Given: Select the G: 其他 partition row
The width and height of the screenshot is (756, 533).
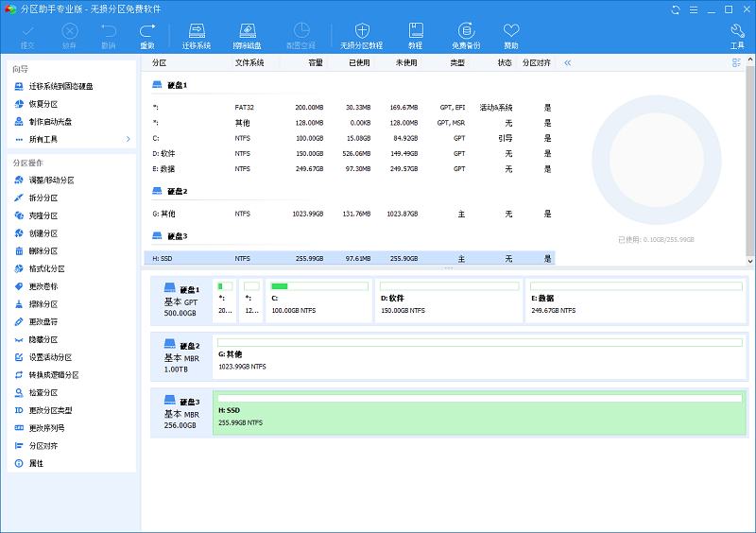Looking at the screenshot, I should (x=350, y=214).
